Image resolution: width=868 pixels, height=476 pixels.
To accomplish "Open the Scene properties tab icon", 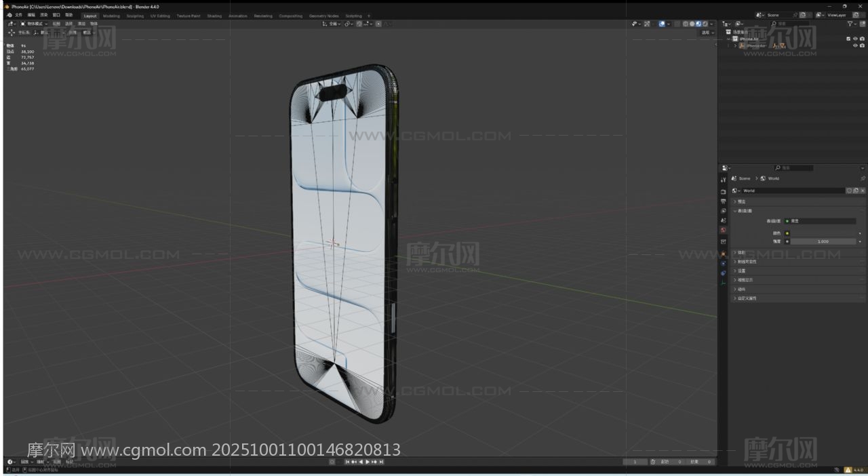I will click(x=723, y=220).
